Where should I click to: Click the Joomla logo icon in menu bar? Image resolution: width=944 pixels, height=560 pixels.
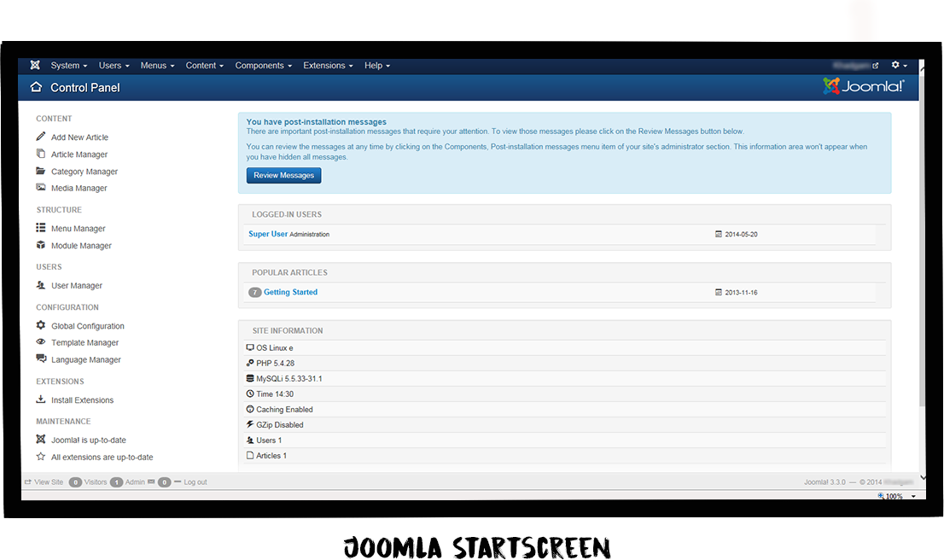click(35, 65)
